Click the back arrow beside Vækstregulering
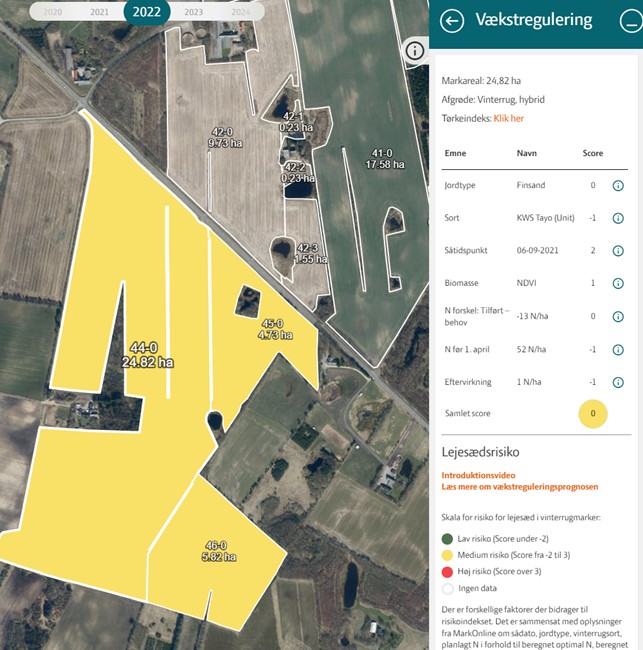Image resolution: width=643 pixels, height=650 pixels. point(452,21)
